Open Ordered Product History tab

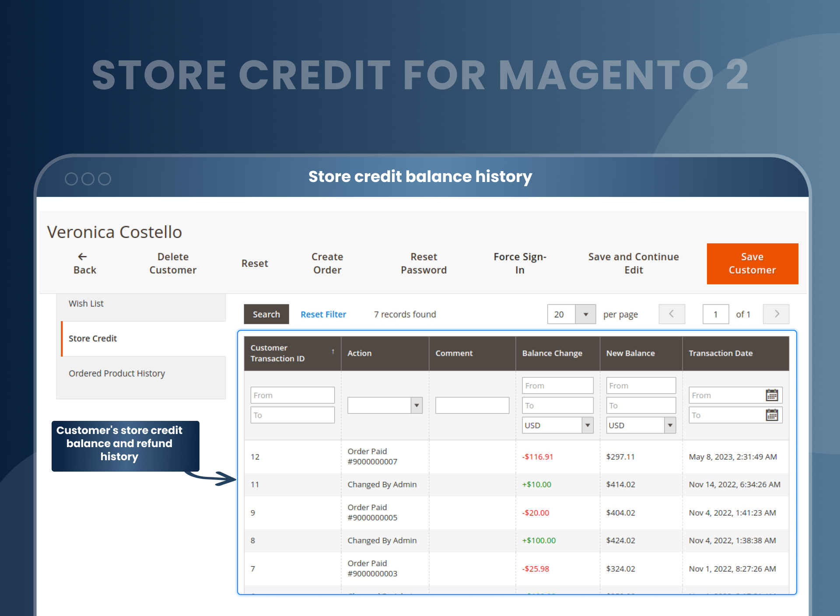point(141,374)
